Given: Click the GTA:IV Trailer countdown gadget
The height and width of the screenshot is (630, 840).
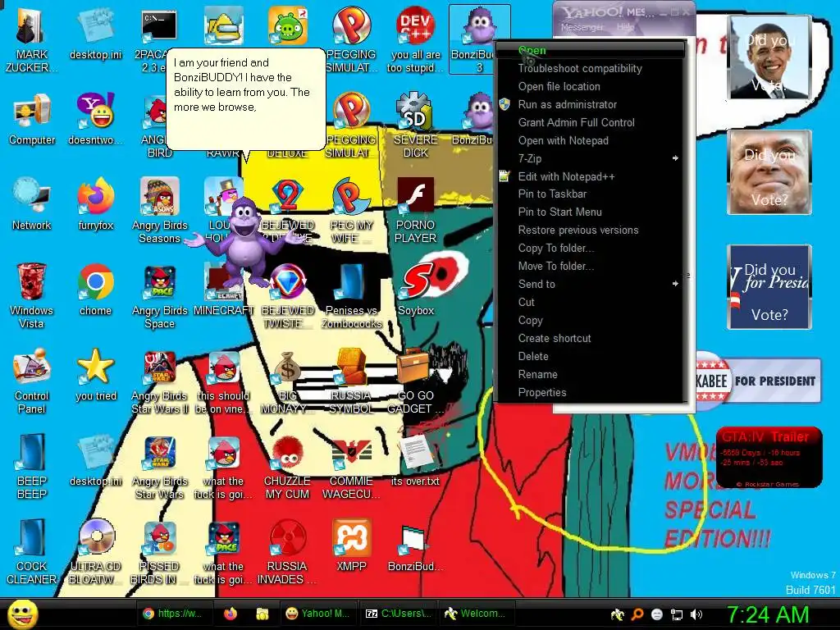Looking at the screenshot, I should click(x=769, y=457).
